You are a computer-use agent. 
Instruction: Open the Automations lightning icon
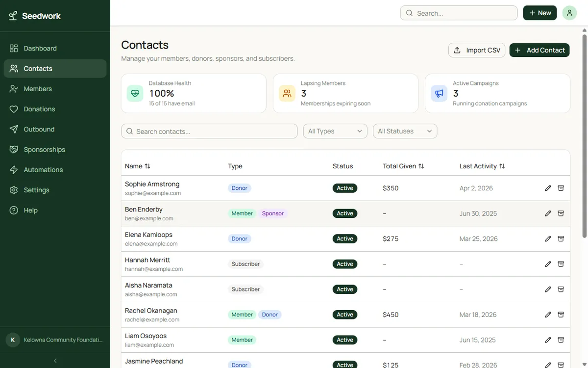[x=14, y=169]
